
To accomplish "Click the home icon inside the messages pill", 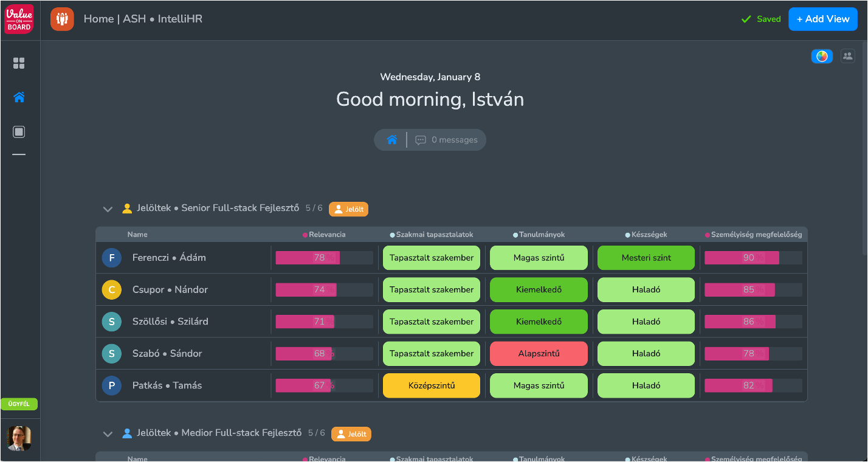I will pos(391,139).
